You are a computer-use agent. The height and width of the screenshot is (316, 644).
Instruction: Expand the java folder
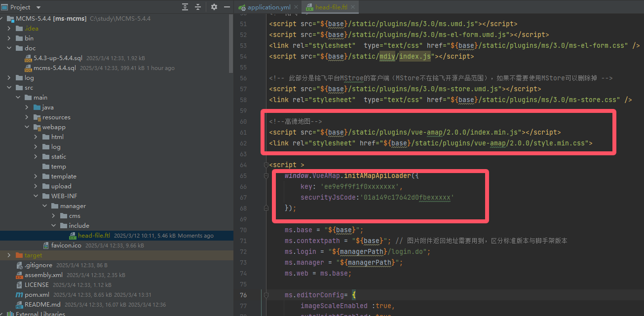click(x=27, y=107)
